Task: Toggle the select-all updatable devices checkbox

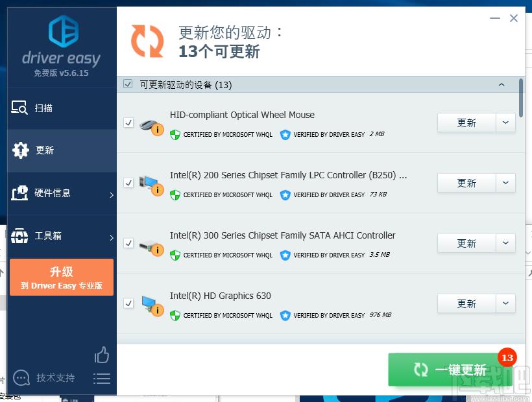Action: click(x=128, y=84)
